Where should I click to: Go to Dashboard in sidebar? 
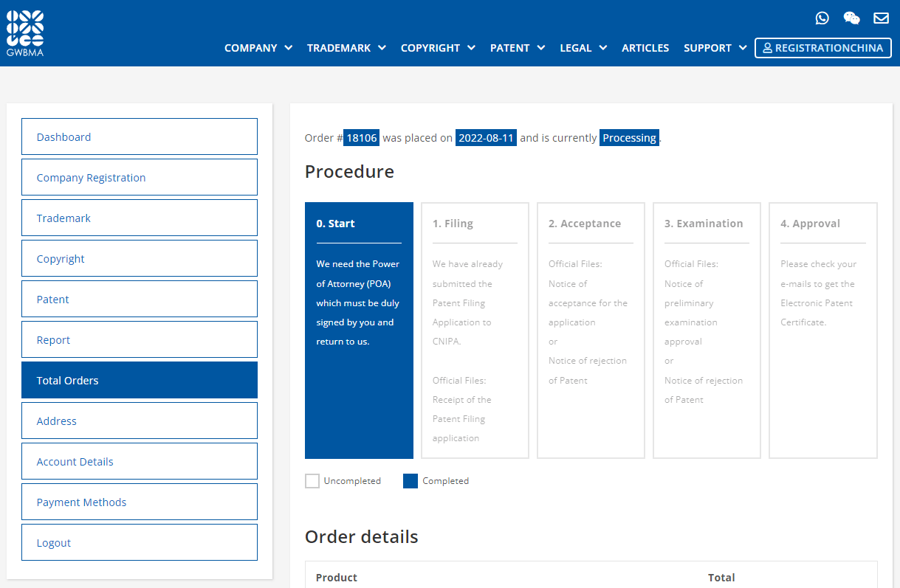coord(140,136)
